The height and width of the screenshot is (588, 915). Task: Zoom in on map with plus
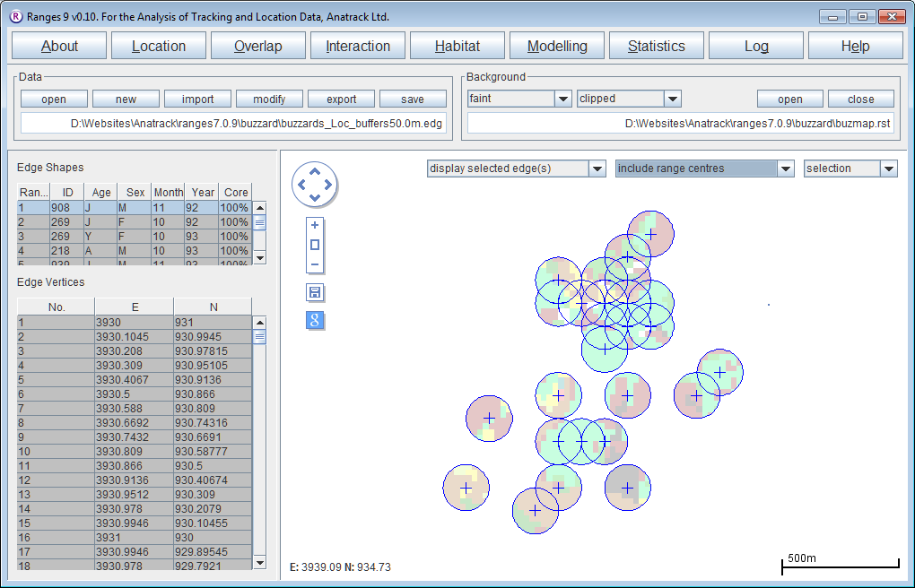click(x=315, y=226)
